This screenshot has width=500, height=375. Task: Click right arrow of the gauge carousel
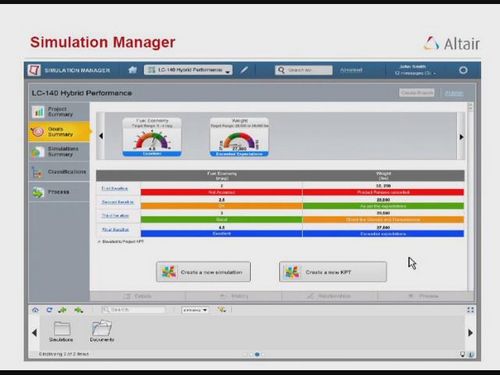(461, 137)
